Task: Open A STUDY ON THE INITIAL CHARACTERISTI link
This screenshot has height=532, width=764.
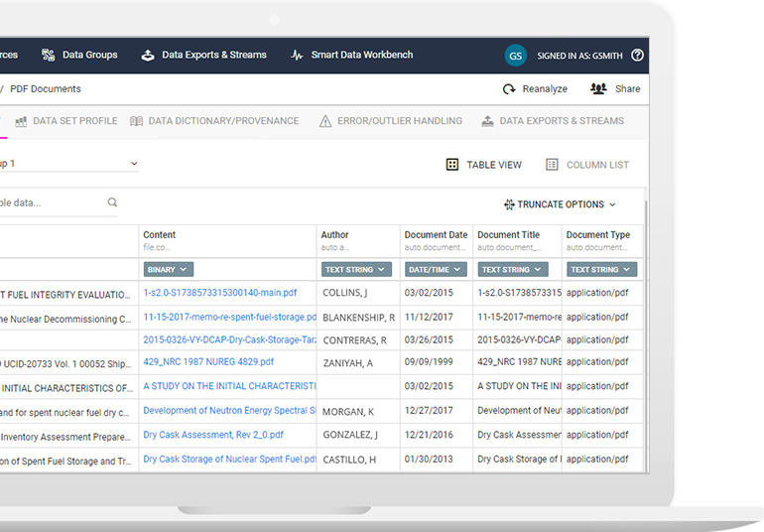Action: click(229, 387)
